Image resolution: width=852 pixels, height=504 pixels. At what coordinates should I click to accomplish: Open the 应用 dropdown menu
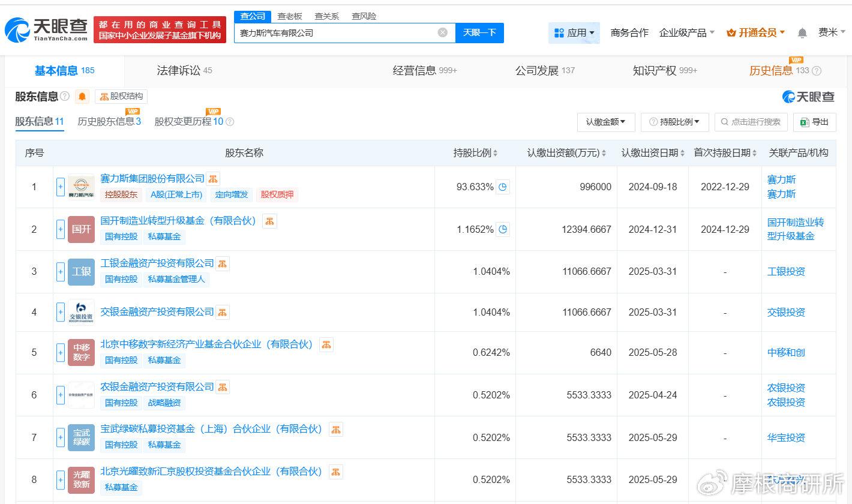click(574, 33)
